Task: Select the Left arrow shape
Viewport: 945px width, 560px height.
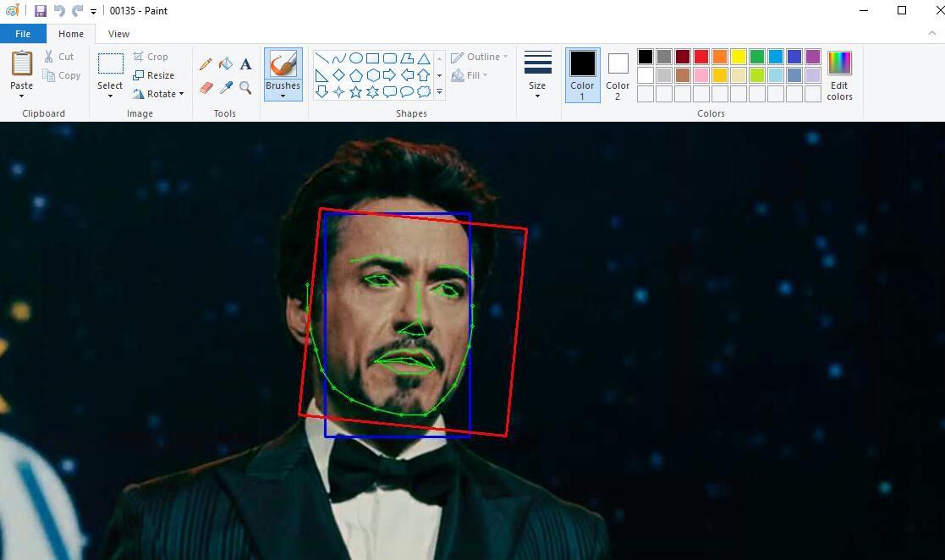Action: point(407,75)
